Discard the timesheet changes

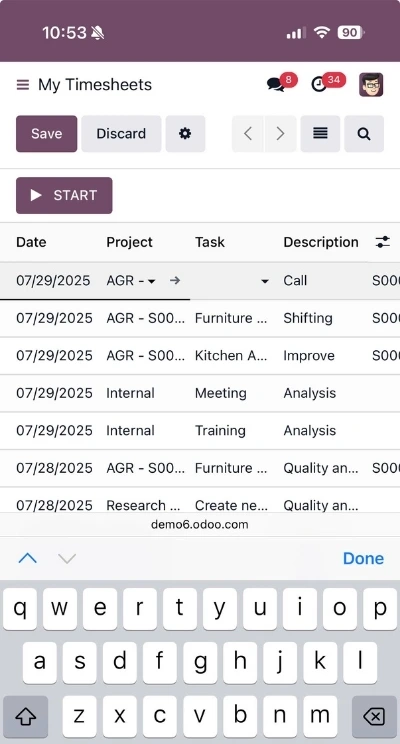(121, 134)
